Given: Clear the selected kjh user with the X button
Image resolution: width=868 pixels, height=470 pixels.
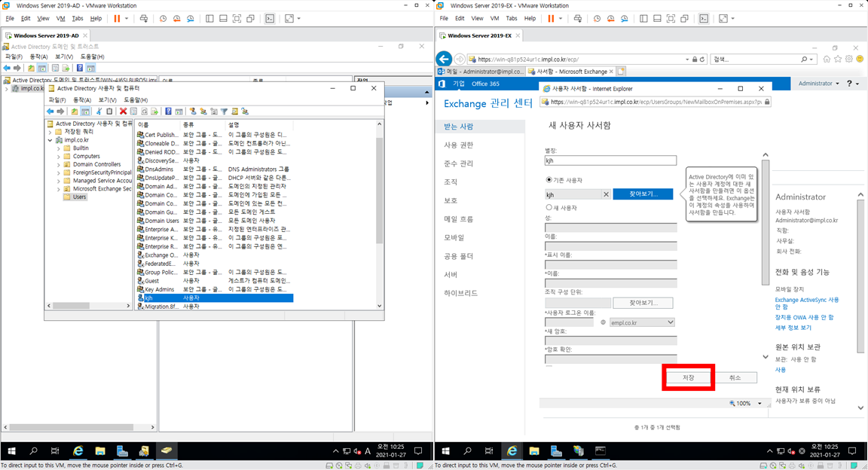Looking at the screenshot, I should (x=606, y=194).
